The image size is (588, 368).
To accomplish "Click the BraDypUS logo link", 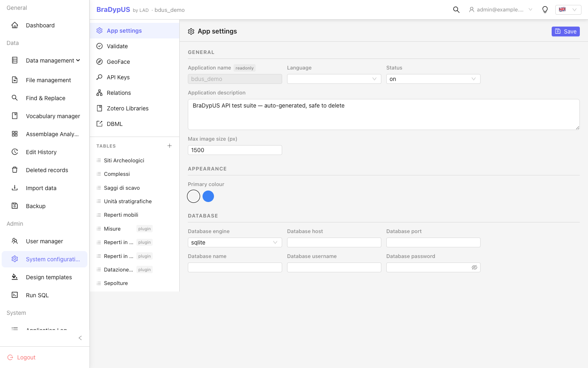I will 113,9.
